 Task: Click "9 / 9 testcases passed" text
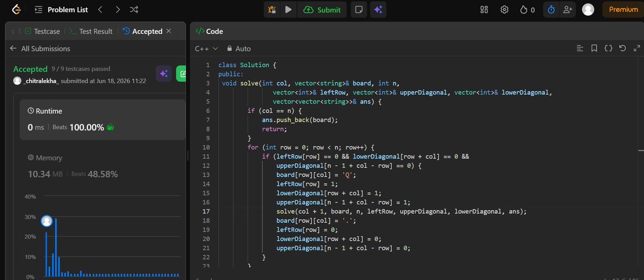pos(81,69)
